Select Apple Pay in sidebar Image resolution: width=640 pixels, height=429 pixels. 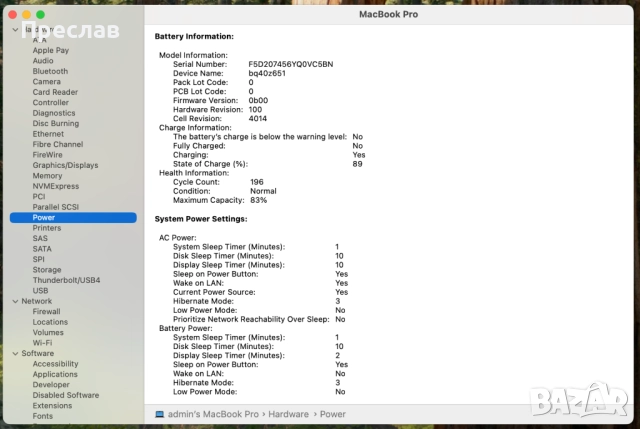tap(51, 50)
